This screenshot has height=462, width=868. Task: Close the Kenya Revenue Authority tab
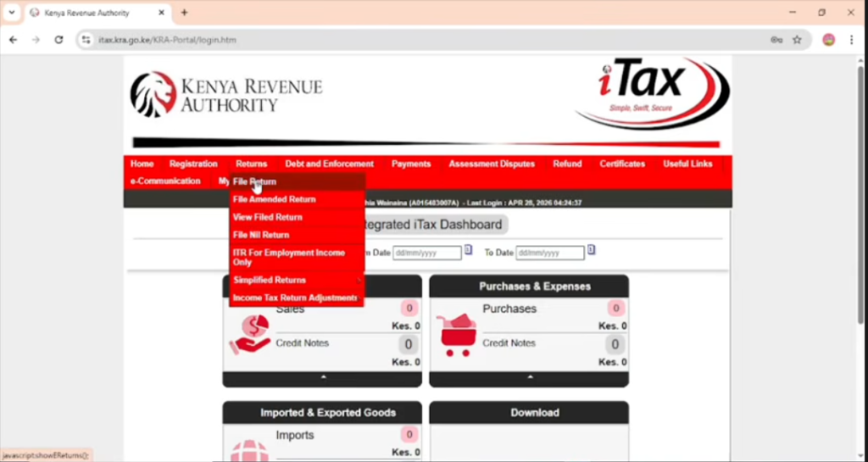coord(162,12)
